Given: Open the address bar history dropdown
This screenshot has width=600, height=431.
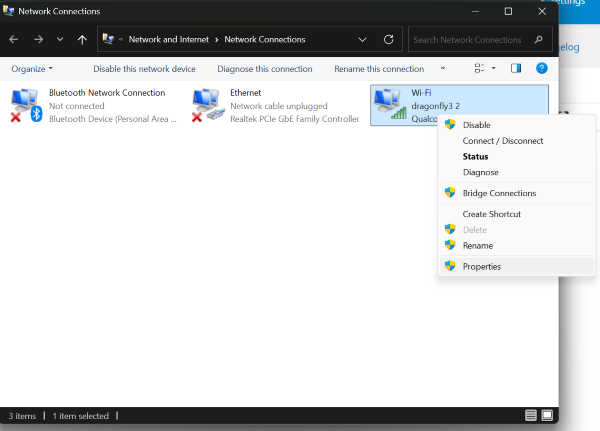Looking at the screenshot, I should click(365, 40).
